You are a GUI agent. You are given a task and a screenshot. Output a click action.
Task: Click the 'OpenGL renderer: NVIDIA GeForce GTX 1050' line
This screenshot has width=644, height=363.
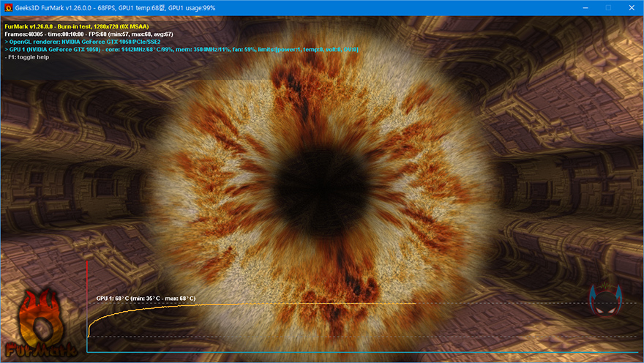click(x=82, y=42)
